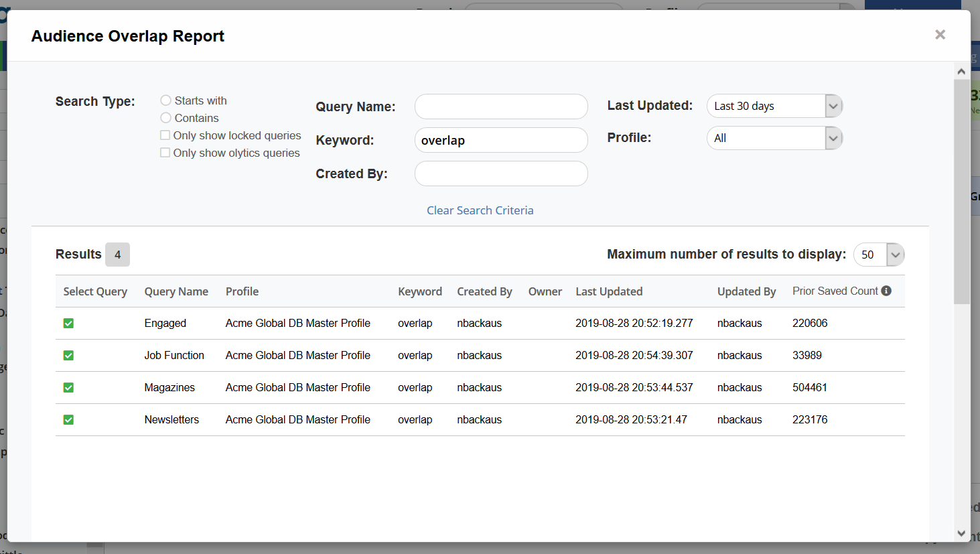Click the Keyword field containing overlap
Image resolution: width=980 pixels, height=554 pixels.
501,140
